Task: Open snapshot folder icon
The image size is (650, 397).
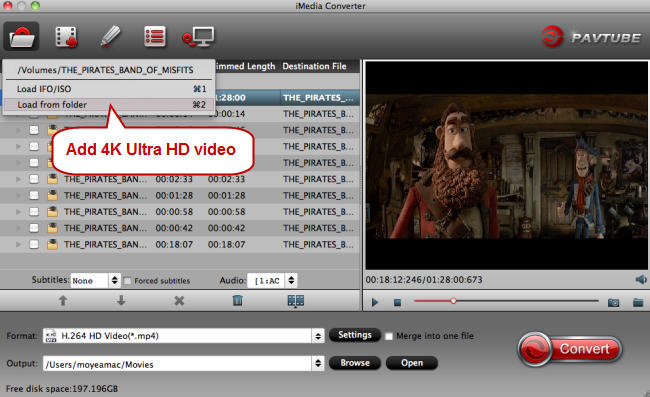Action: (638, 303)
